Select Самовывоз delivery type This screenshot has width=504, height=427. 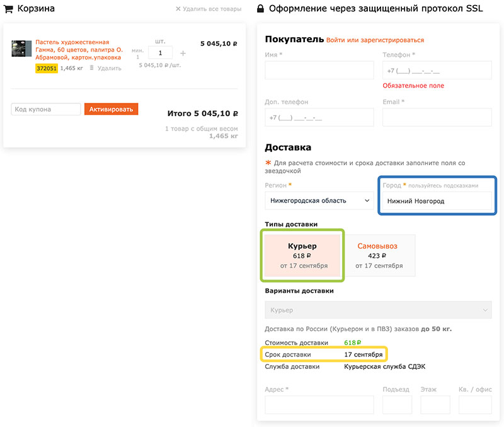coord(377,255)
